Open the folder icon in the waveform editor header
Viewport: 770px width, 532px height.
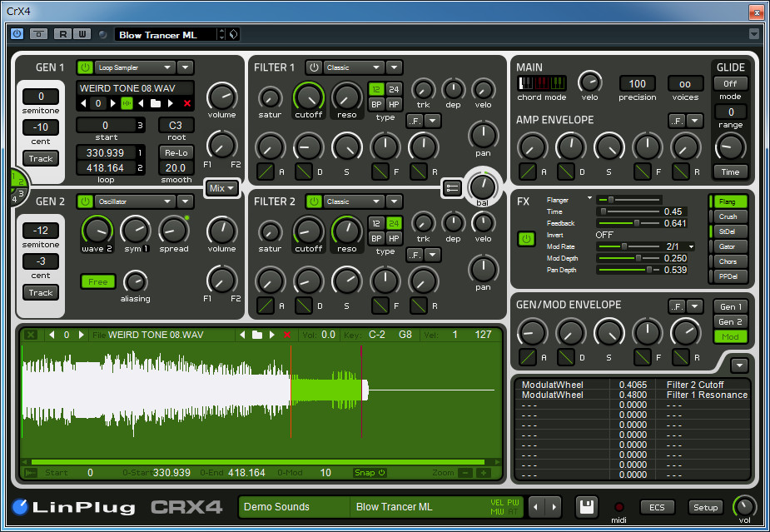point(257,335)
